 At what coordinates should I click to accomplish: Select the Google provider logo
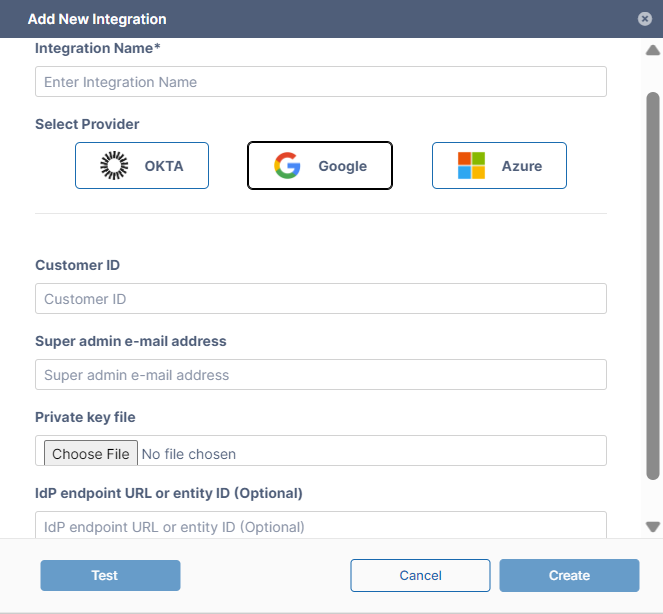[288, 166]
